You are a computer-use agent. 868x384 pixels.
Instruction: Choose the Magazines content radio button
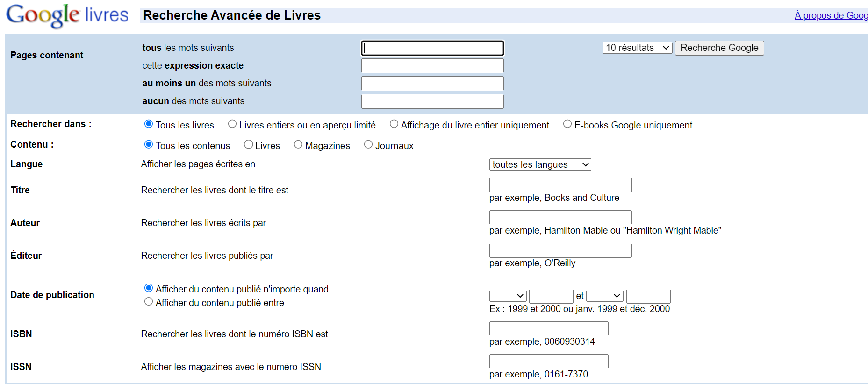click(x=298, y=144)
